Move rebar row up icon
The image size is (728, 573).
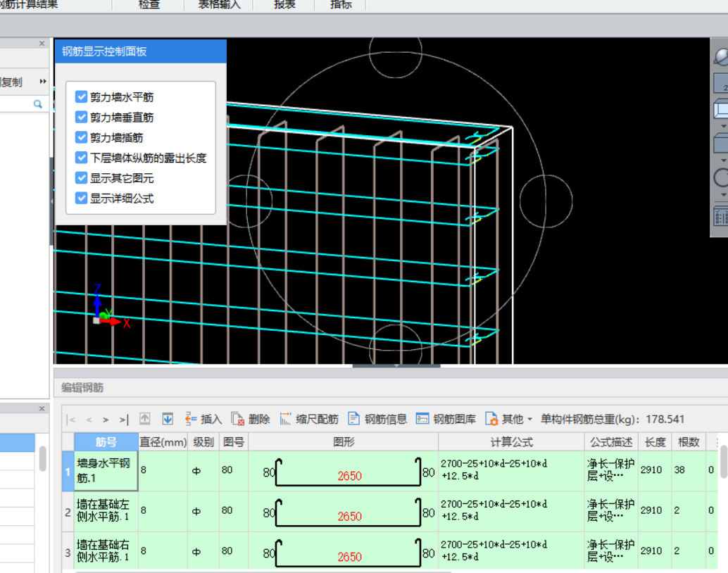(145, 420)
